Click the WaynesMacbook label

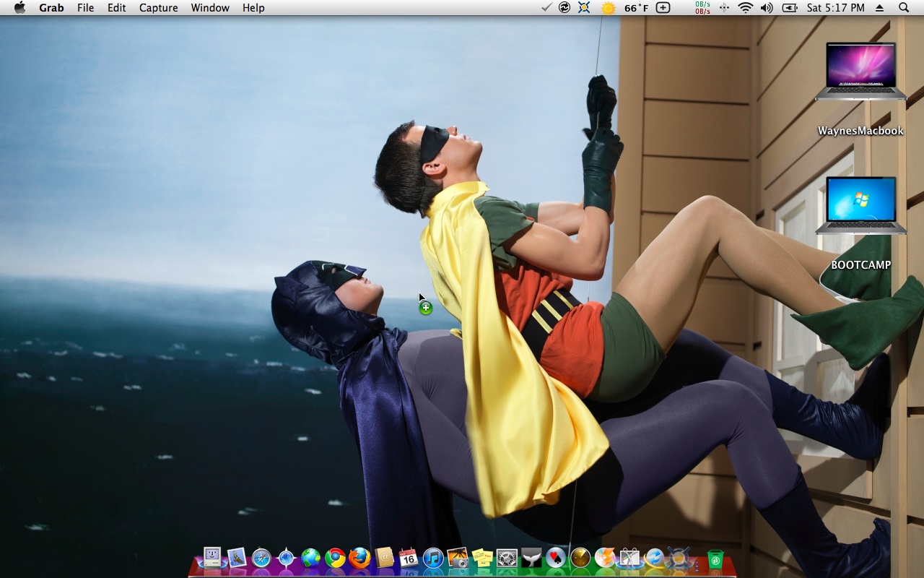click(860, 131)
